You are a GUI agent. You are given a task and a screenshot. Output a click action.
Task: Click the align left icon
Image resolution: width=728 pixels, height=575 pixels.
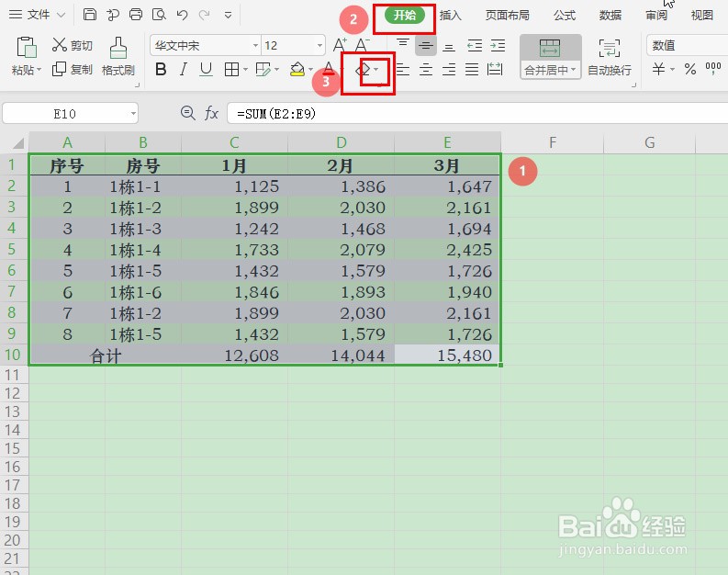tap(402, 70)
